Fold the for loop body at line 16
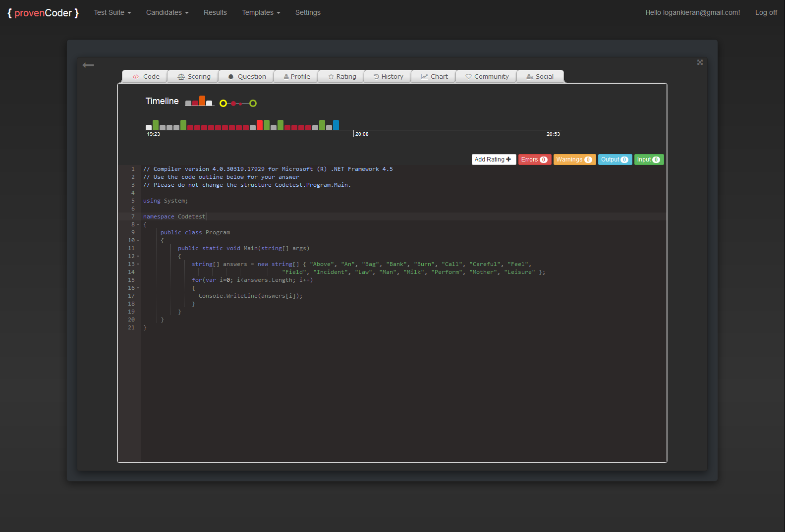The width and height of the screenshot is (785, 532). coord(138,288)
